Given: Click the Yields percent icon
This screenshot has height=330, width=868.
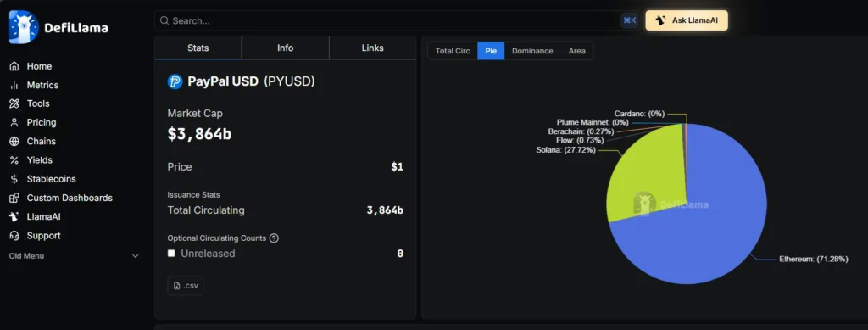Looking at the screenshot, I should [15, 160].
